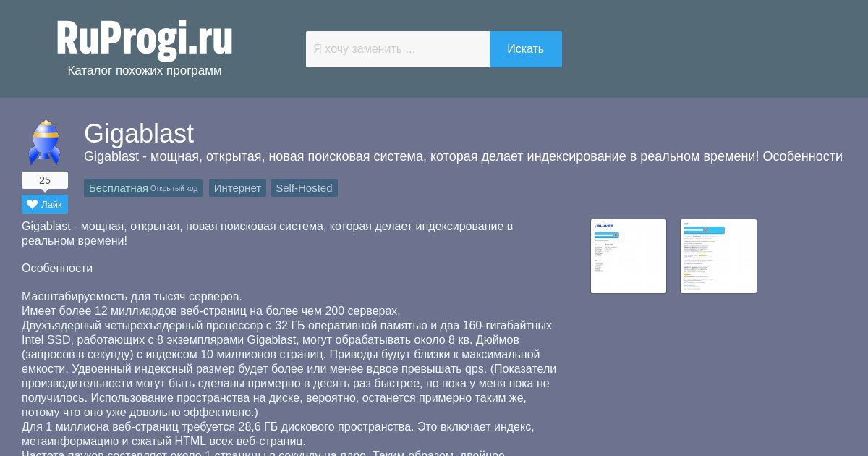
Task: Click the heart Лайк button
Action: pyautogui.click(x=45, y=204)
